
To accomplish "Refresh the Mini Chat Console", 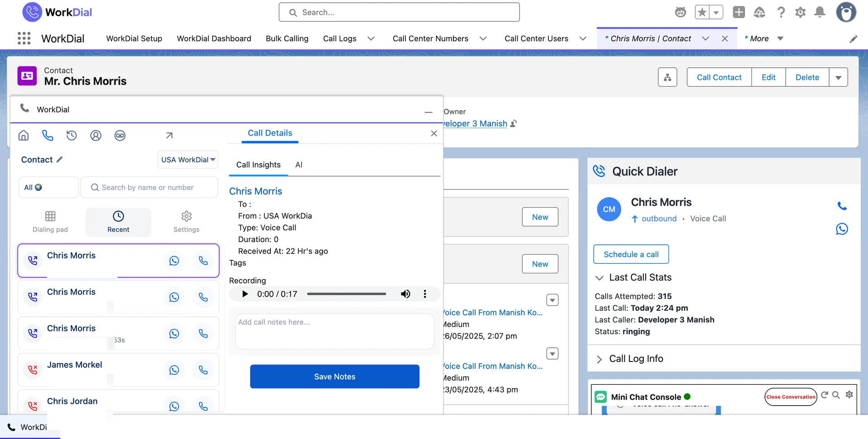I will pyautogui.click(x=825, y=395).
